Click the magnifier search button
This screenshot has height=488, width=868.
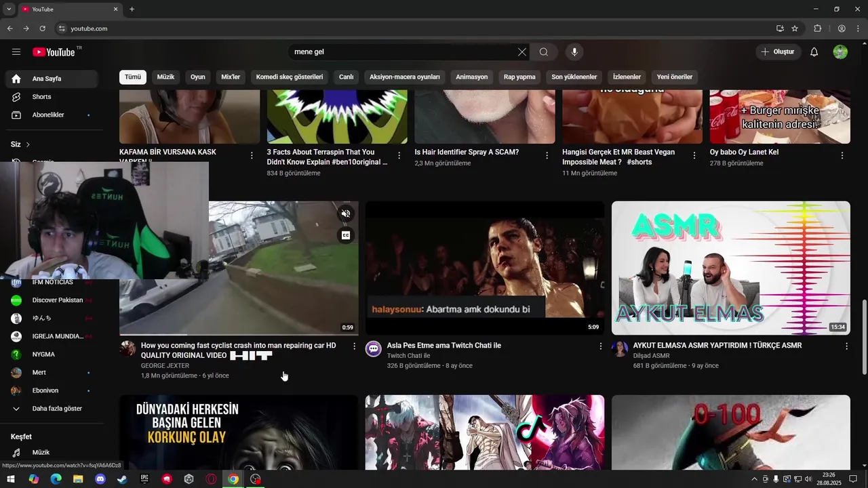click(544, 52)
